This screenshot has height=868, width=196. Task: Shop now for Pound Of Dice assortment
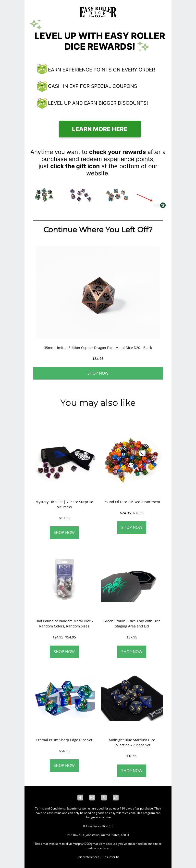(132, 527)
